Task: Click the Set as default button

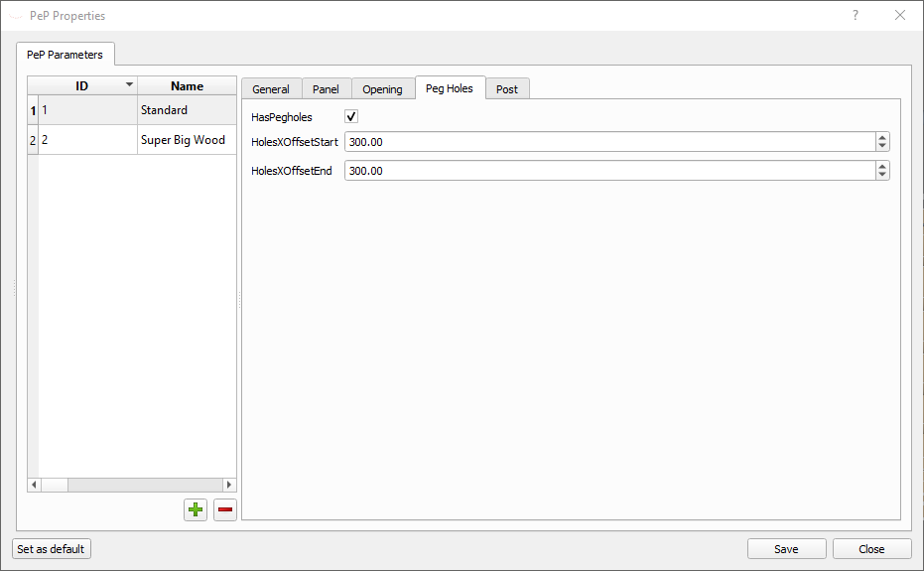Action: 52,549
